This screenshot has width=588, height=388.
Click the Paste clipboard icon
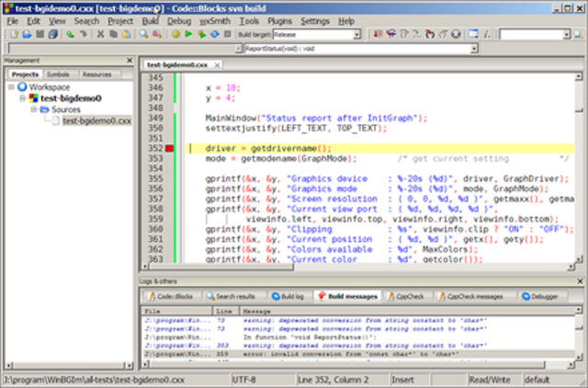click(x=127, y=34)
